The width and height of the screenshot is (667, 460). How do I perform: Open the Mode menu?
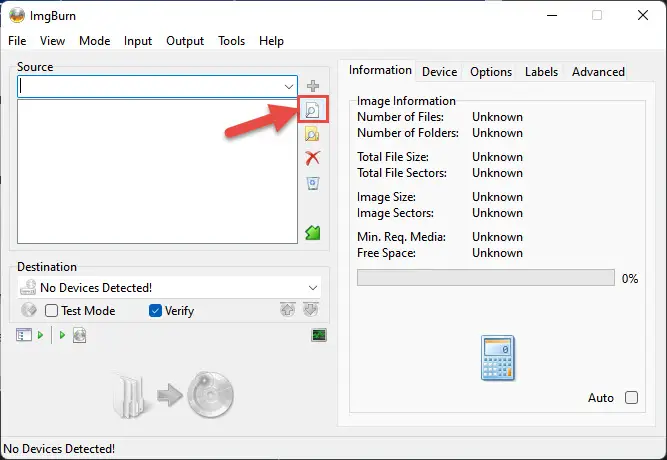point(94,41)
